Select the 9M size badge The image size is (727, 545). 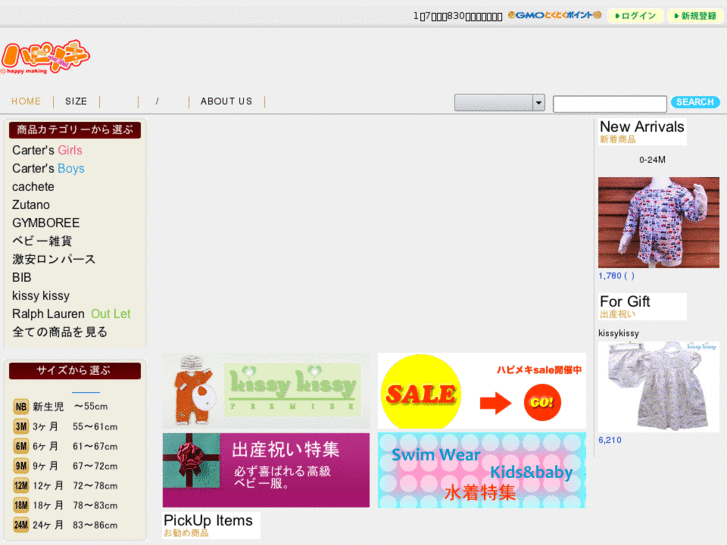click(21, 466)
